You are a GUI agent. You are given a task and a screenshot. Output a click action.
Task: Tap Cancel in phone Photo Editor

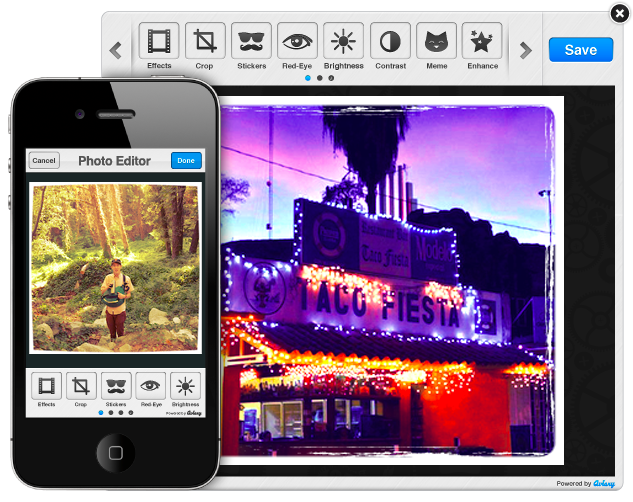point(44,161)
